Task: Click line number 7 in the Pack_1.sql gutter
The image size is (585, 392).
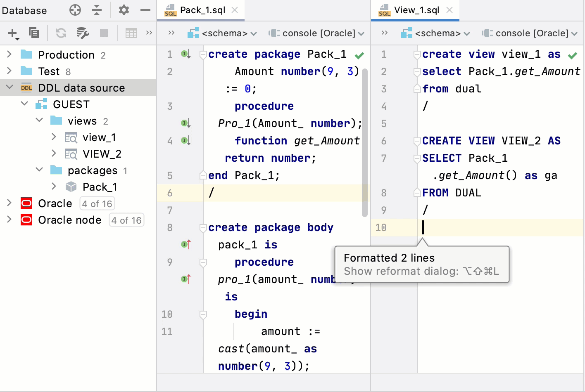Action: pyautogui.click(x=169, y=210)
